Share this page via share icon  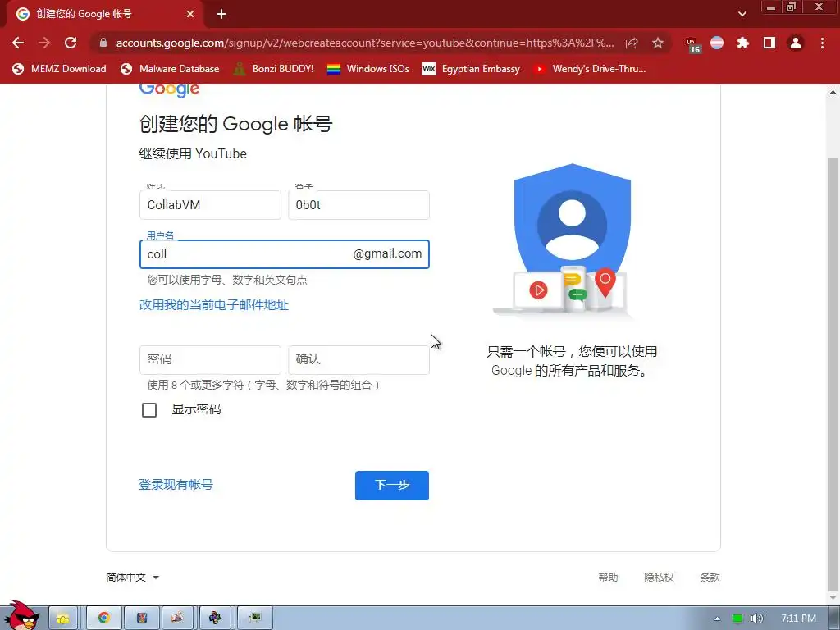[632, 43]
